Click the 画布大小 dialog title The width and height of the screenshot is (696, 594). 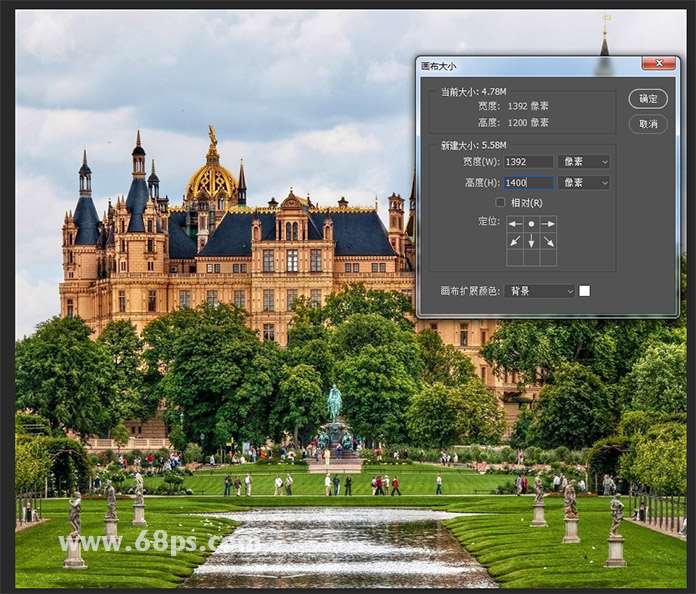(x=438, y=67)
